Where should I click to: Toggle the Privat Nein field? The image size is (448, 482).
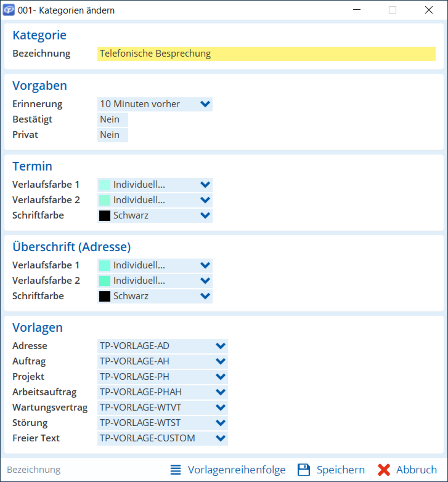pyautogui.click(x=112, y=135)
